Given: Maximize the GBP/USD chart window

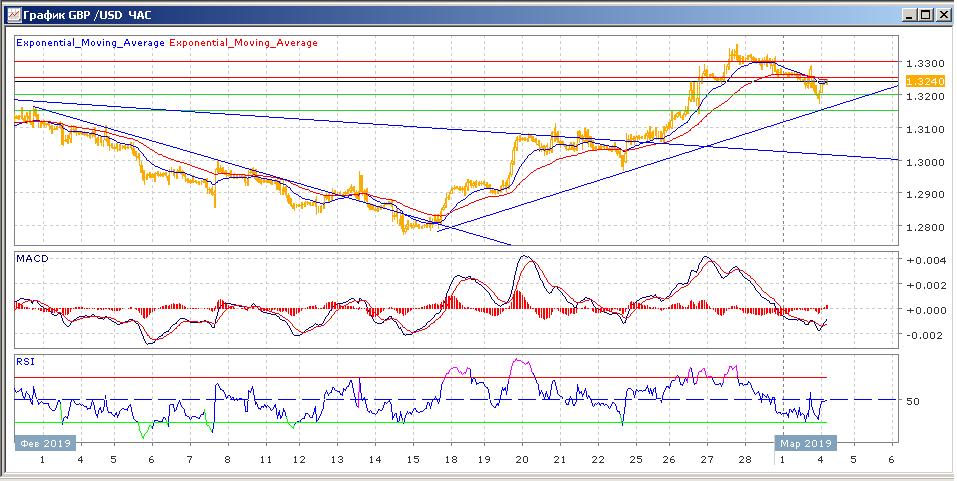Looking at the screenshot, I should pos(925,15).
